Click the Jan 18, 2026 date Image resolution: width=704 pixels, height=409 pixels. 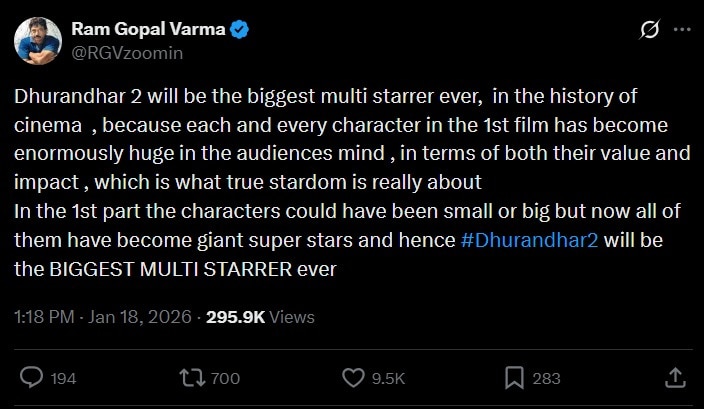(x=141, y=317)
